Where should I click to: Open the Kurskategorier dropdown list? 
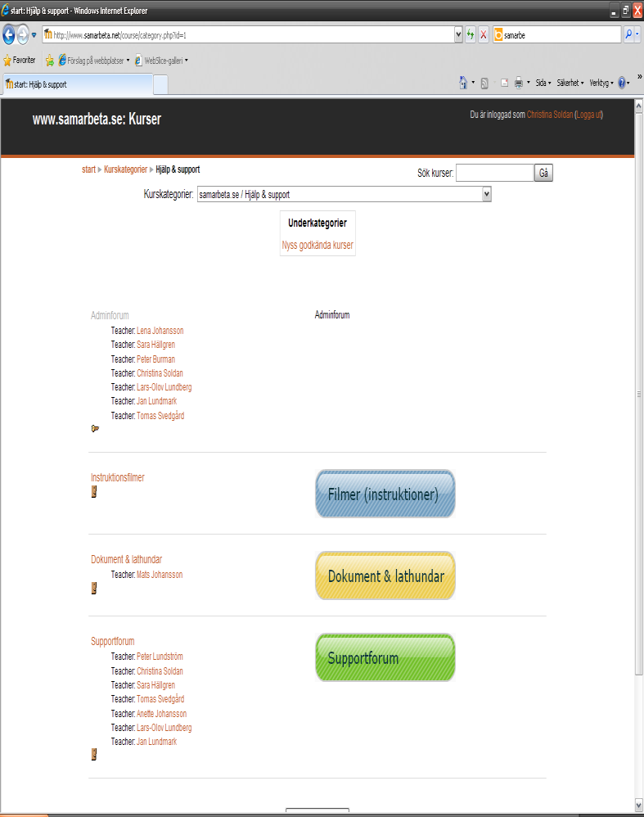[x=344, y=194]
